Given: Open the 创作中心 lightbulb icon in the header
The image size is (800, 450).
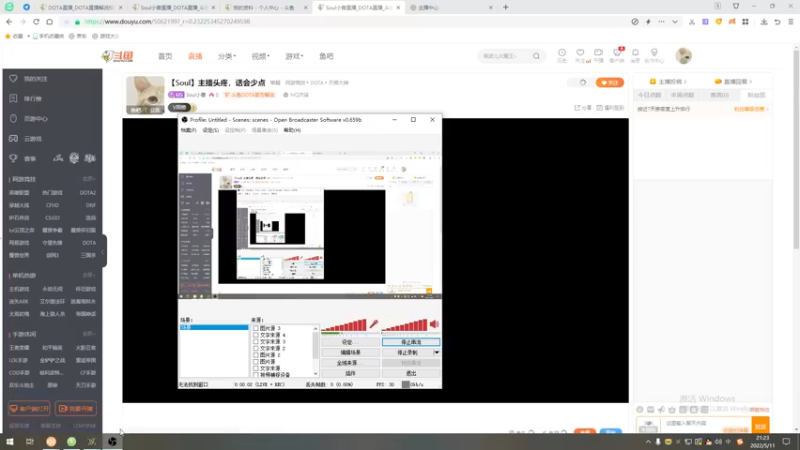Looking at the screenshot, I should (654, 53).
